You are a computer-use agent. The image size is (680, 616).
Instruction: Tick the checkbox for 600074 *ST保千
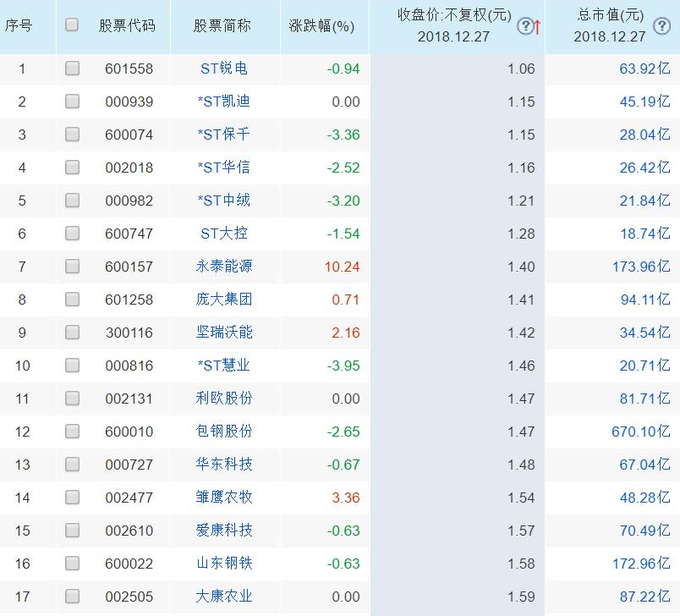pyautogui.click(x=72, y=134)
